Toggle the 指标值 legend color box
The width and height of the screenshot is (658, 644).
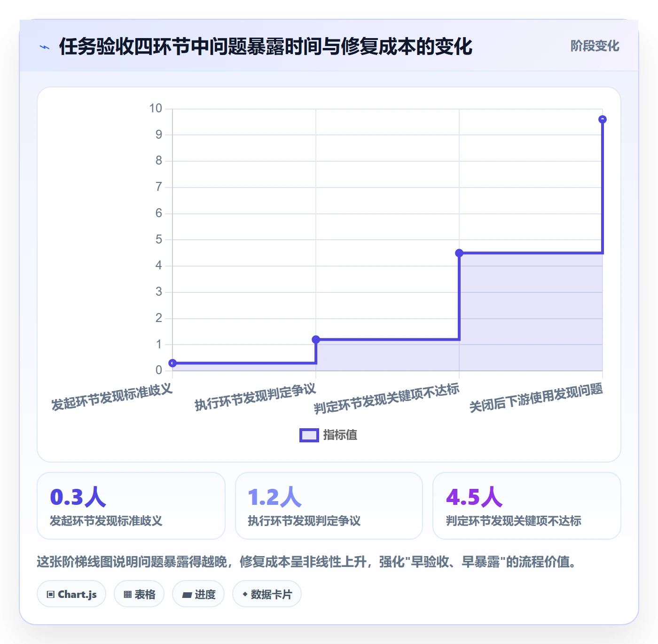(309, 435)
